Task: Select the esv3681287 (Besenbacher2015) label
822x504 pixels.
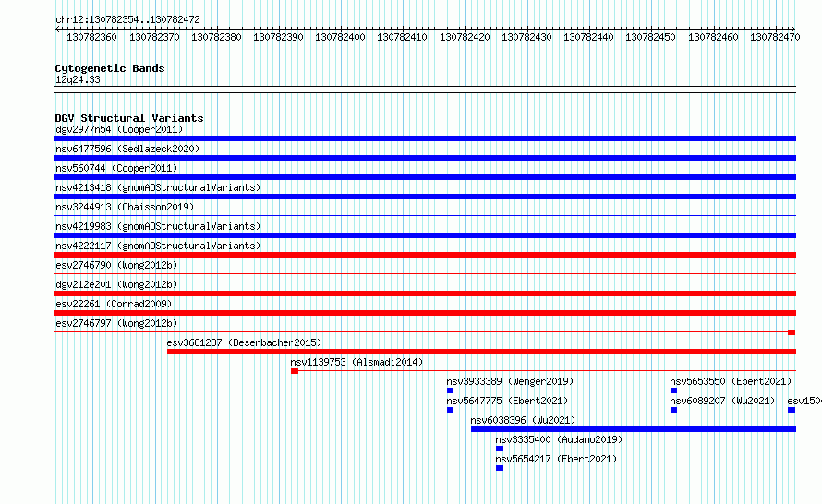Action: pos(245,342)
